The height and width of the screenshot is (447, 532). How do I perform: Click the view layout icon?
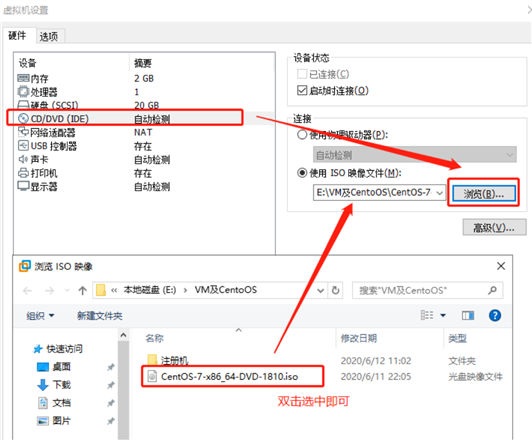427,315
